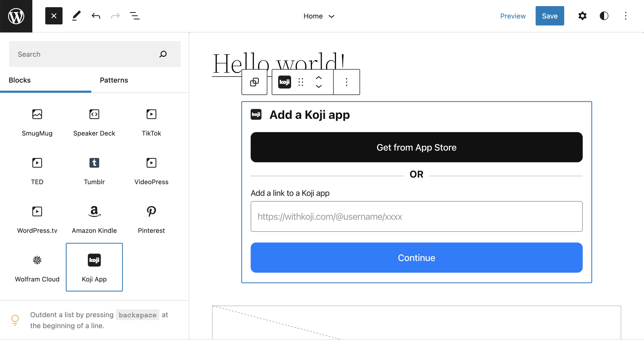The width and height of the screenshot is (644, 340).
Task: Select the Tools pencil icon
Action: pyautogui.click(x=76, y=16)
